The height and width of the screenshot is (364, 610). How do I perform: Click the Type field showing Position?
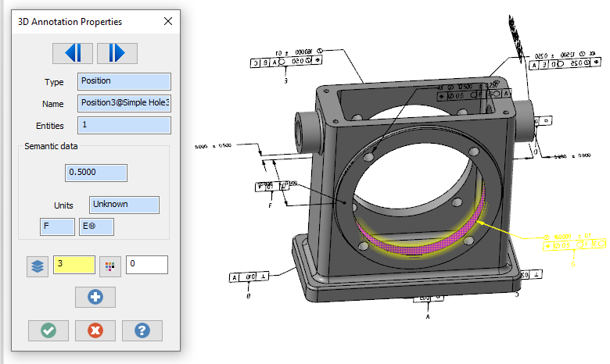(124, 81)
